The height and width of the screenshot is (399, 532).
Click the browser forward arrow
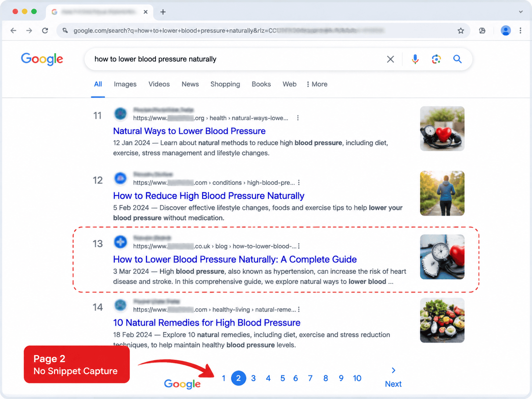pyautogui.click(x=29, y=30)
